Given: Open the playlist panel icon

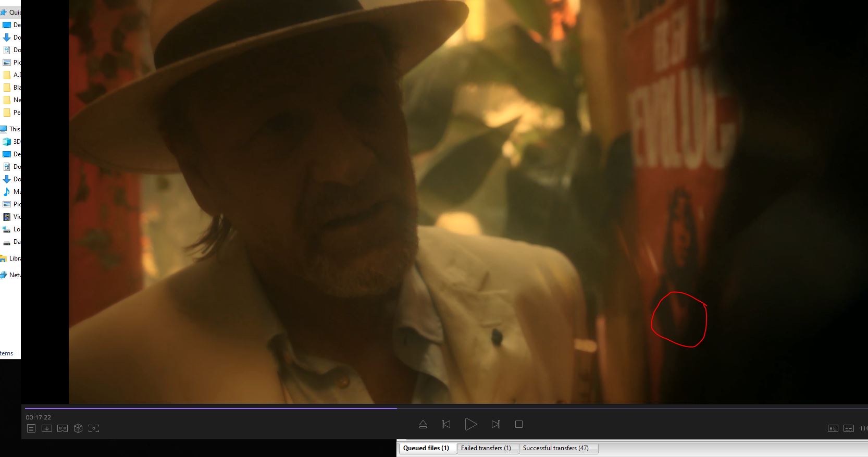Looking at the screenshot, I should pos(31,428).
